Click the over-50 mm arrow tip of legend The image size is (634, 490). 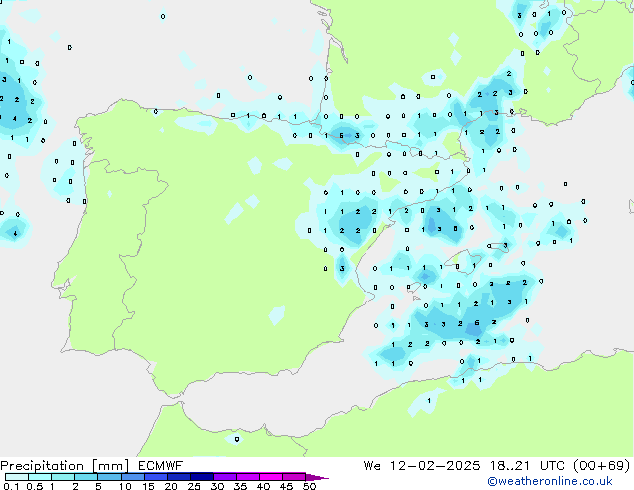point(317,477)
